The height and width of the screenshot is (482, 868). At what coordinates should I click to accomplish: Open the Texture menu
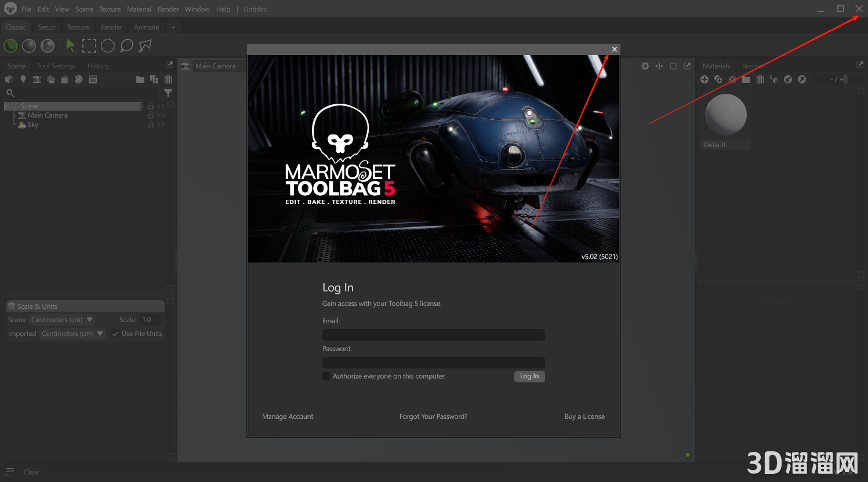click(110, 9)
